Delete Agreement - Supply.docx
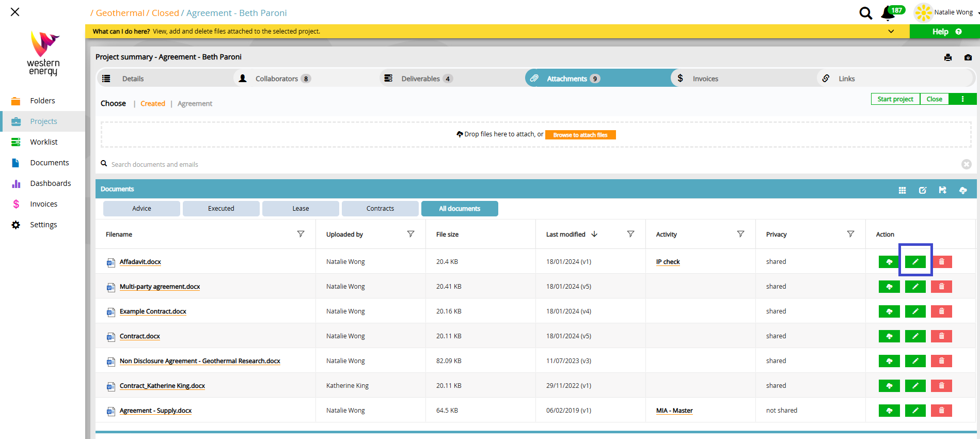Image resolution: width=980 pixels, height=439 pixels. (941, 411)
